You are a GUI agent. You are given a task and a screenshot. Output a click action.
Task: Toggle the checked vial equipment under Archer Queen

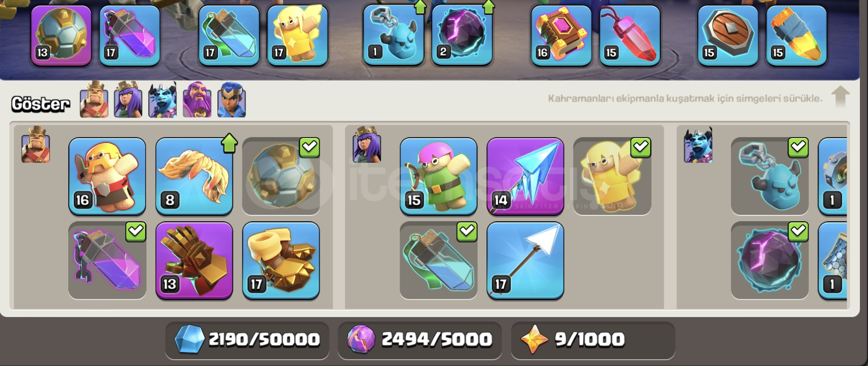[439, 261]
